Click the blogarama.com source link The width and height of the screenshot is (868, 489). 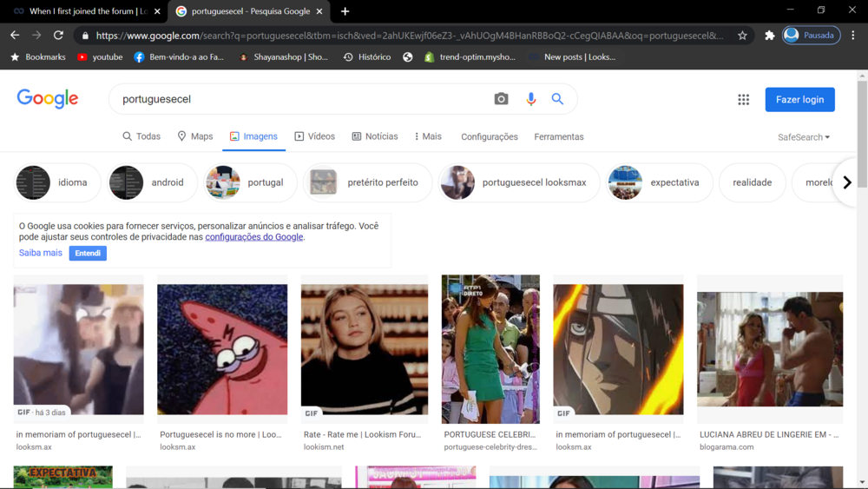727,447
